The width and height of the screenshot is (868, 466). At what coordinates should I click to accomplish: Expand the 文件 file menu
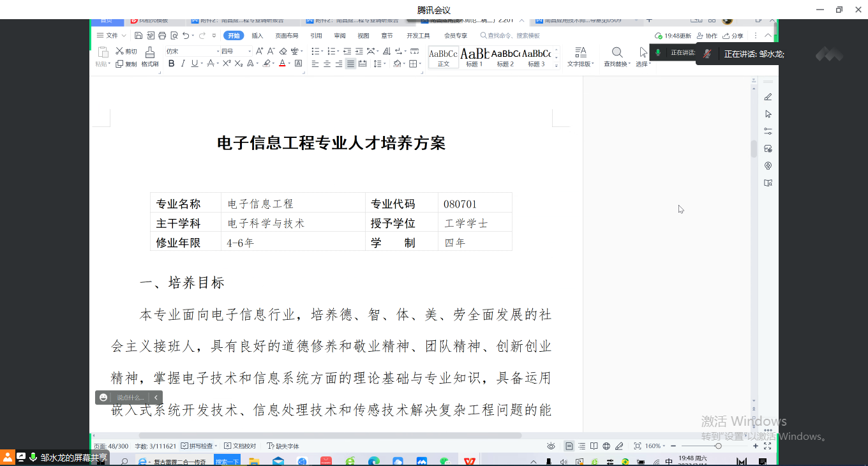112,36
